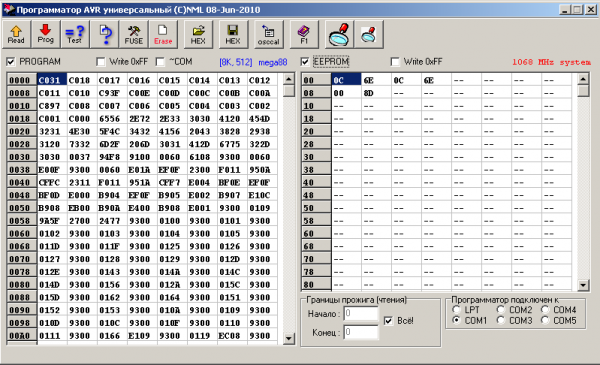Select EEPROM cell 0C at address 00
This screenshot has height=365, width=600.
point(346,80)
